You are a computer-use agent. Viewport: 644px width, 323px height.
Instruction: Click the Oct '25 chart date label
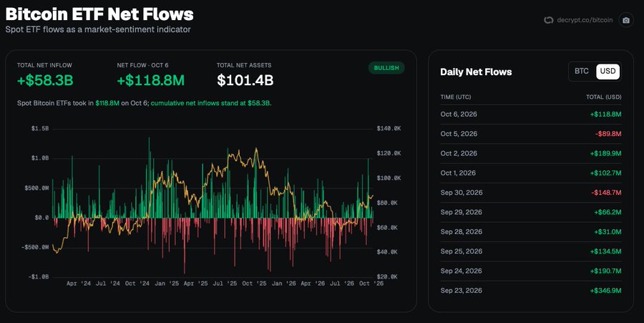click(x=254, y=284)
